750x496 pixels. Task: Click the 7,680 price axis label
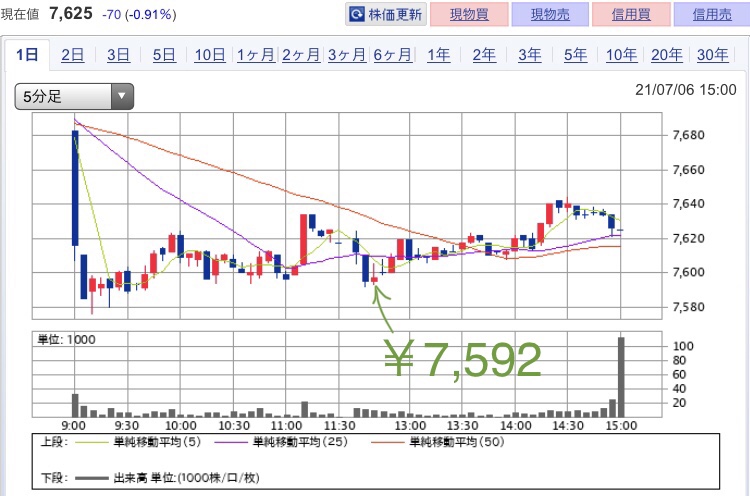[x=688, y=135]
